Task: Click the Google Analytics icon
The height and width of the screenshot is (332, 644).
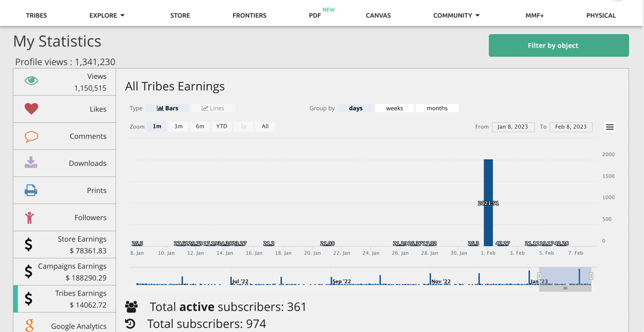Action: point(29,325)
